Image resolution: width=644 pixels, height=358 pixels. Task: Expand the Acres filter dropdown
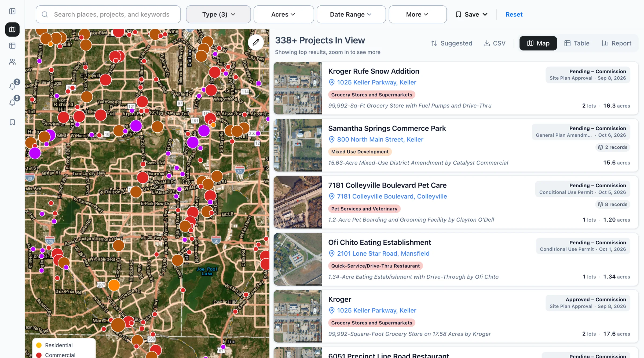(x=284, y=14)
